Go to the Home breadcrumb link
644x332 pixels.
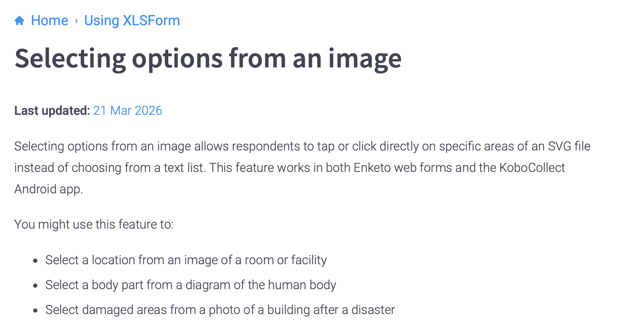[50, 21]
